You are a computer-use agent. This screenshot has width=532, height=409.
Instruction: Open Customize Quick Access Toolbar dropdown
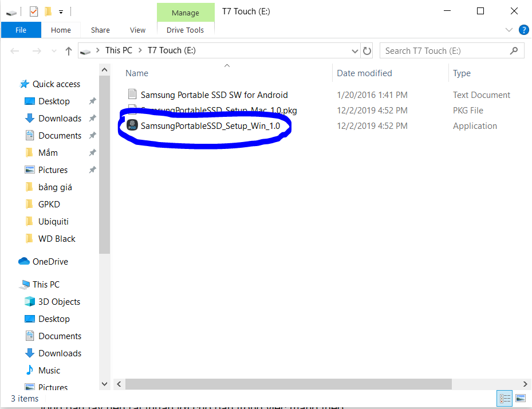click(61, 12)
